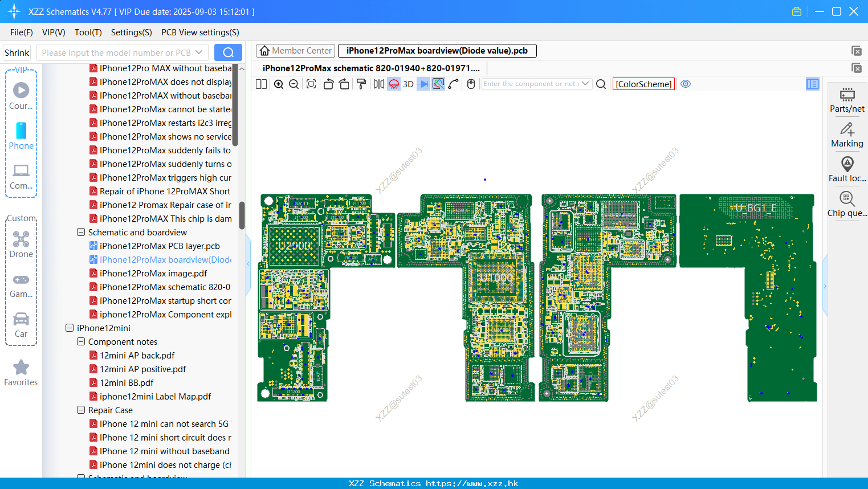Collapse the Component notes folder
868x489 pixels.
(81, 341)
